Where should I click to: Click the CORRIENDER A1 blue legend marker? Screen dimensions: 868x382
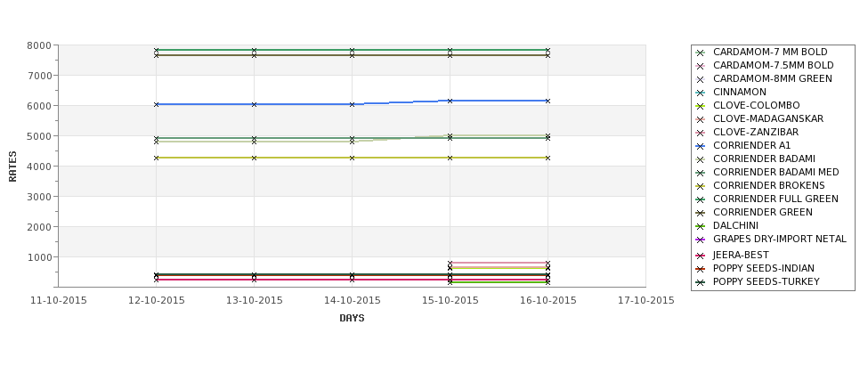tap(701, 146)
